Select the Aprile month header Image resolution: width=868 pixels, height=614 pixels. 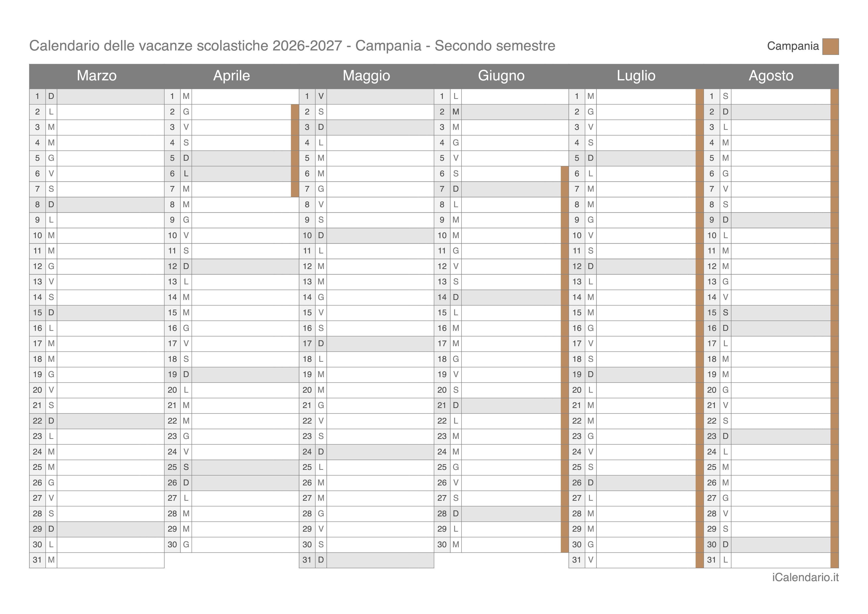(231, 76)
